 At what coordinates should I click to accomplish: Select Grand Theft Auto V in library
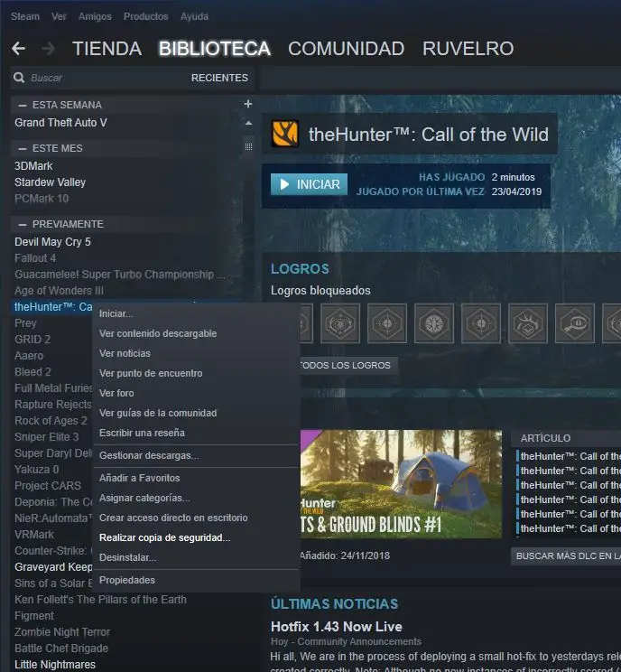60,123
